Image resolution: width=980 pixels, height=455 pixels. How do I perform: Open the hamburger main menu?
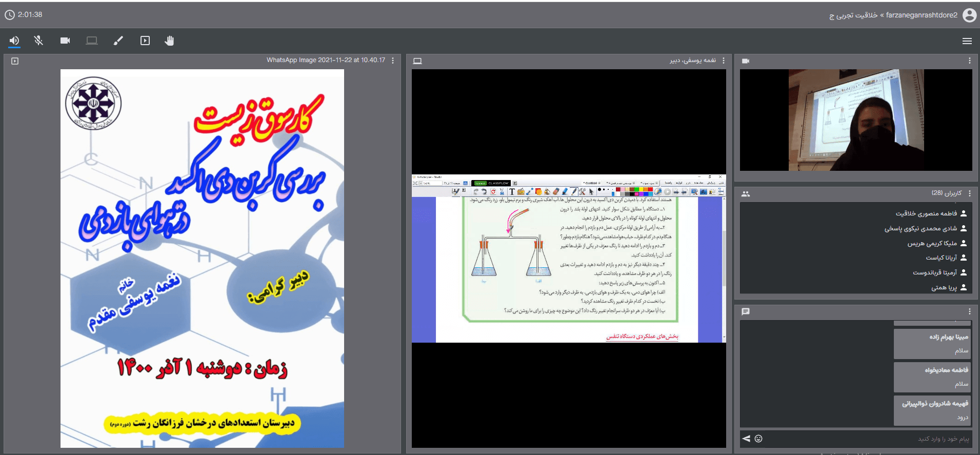[967, 41]
